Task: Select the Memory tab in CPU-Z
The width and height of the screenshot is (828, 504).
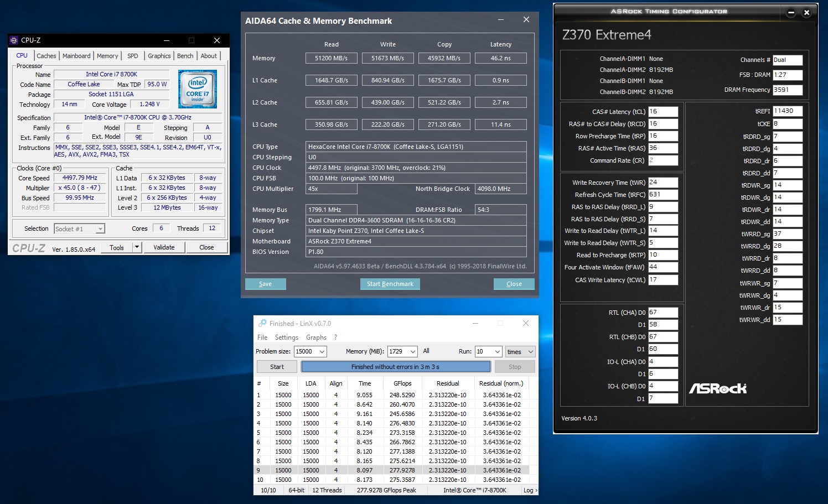Action: (x=107, y=56)
